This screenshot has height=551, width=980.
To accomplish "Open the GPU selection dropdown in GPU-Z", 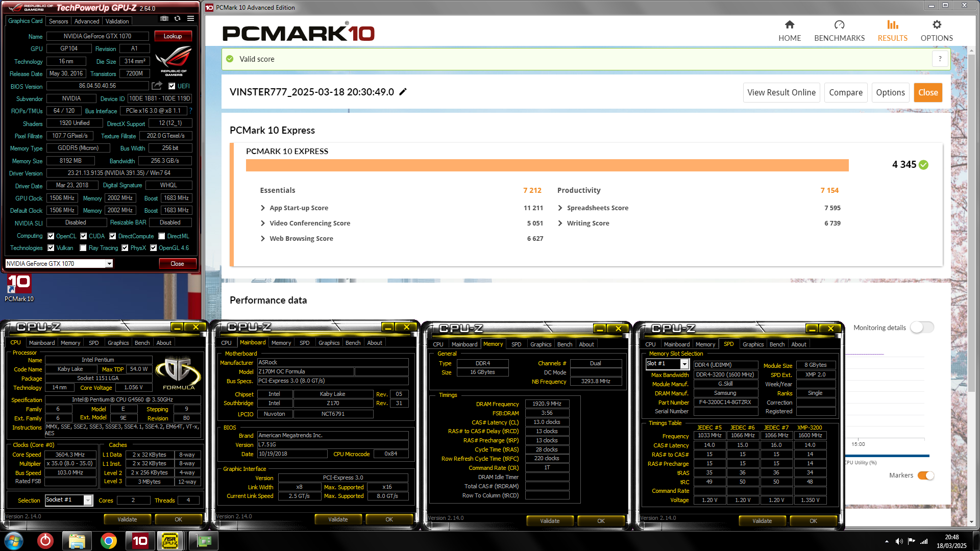I will coord(109,264).
